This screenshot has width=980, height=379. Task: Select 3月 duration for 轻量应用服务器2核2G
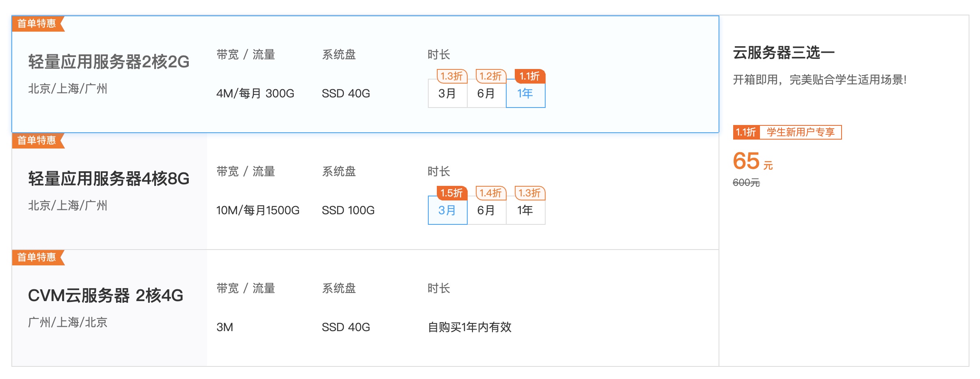click(447, 94)
